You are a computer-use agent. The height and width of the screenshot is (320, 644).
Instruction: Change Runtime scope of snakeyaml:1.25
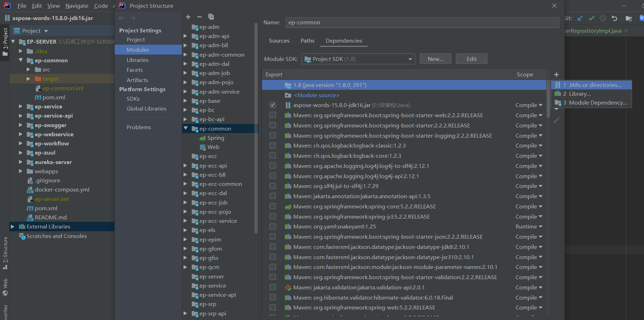(529, 227)
